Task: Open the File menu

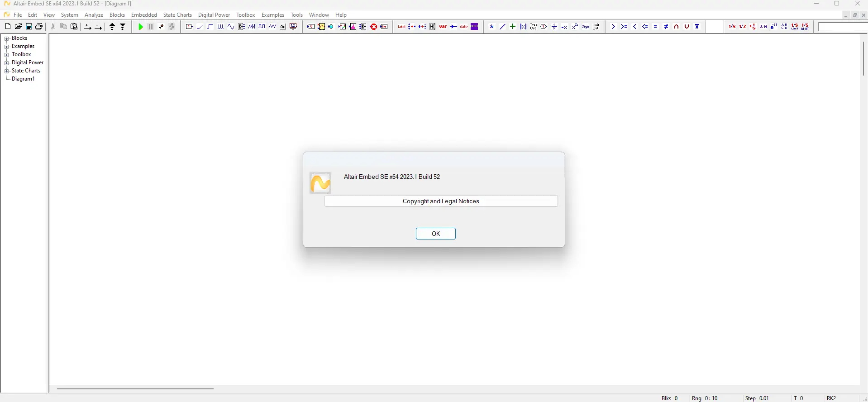Action: pyautogui.click(x=18, y=15)
